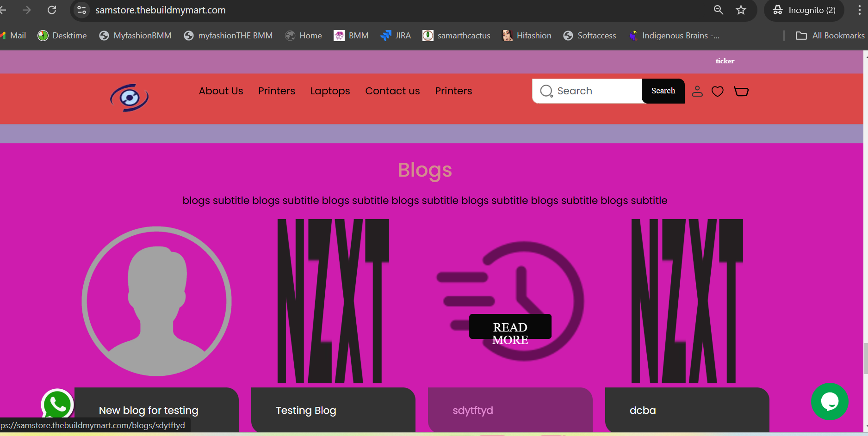
Task: Open the Softaccess bookmark
Action: click(589, 36)
